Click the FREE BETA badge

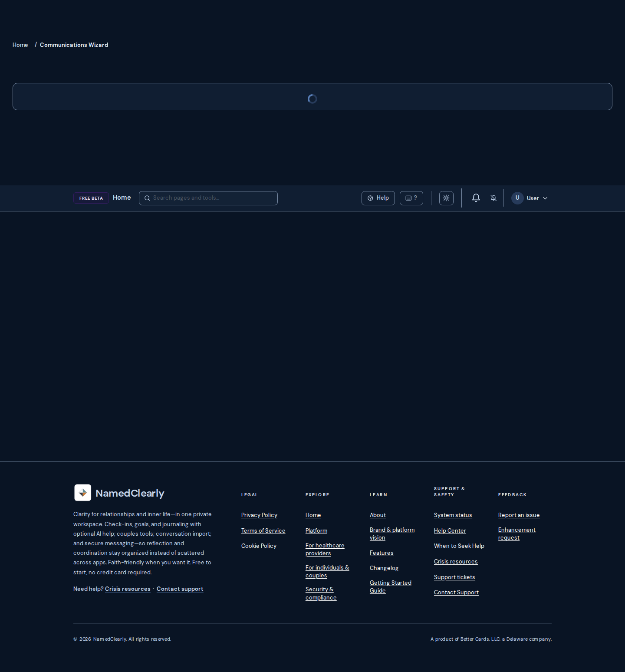91,198
